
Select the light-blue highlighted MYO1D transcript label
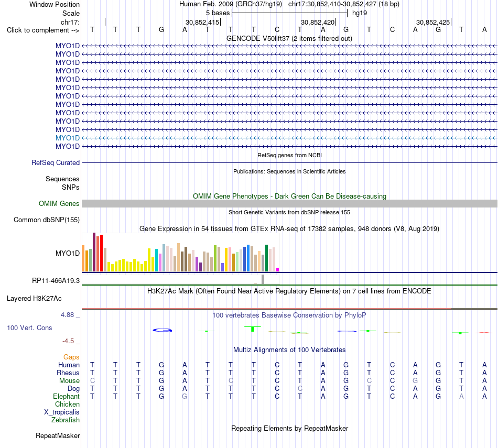67,138
